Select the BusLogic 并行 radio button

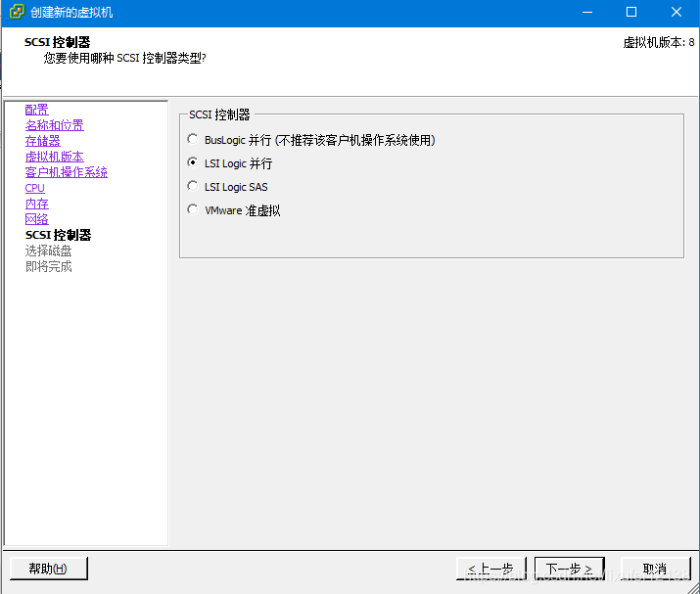coord(193,139)
